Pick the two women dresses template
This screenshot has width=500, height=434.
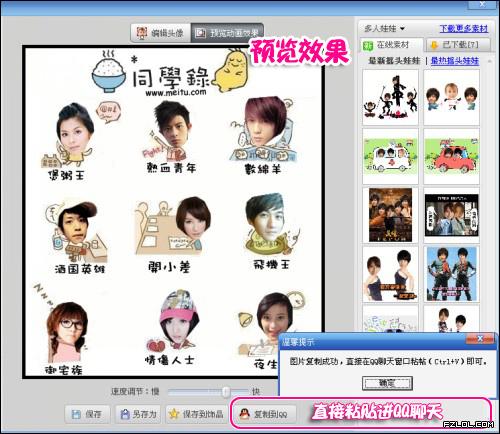point(390,274)
